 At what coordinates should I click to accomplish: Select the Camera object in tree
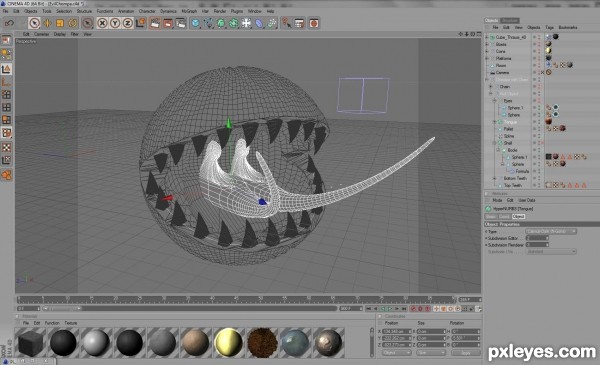(502, 72)
